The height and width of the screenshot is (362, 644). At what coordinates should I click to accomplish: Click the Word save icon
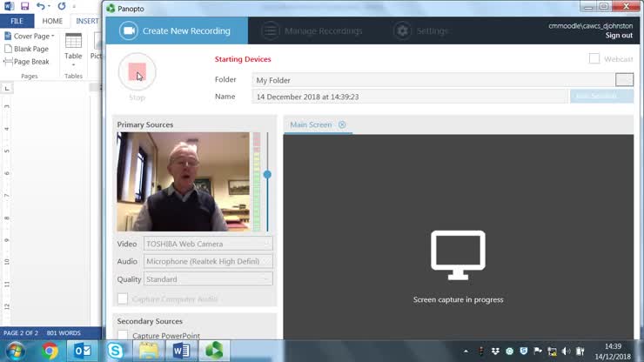24,6
